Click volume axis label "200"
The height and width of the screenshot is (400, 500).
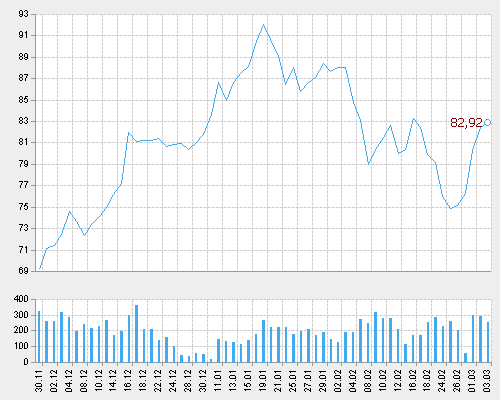click(21, 331)
